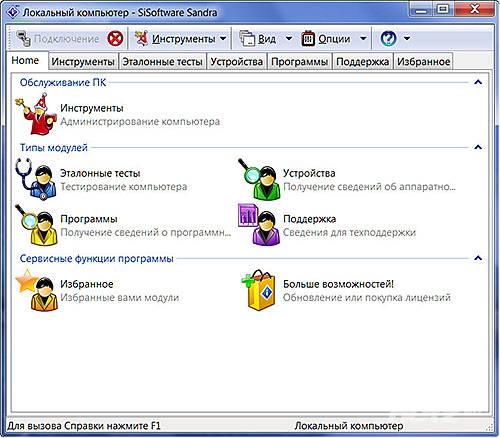
Task: Switch to the Инструменты tab
Action: click(x=83, y=62)
